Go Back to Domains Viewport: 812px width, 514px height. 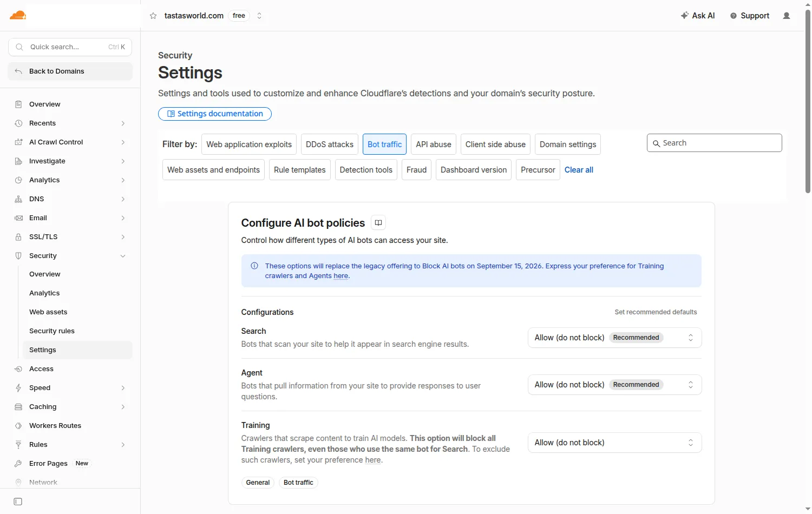click(x=70, y=71)
